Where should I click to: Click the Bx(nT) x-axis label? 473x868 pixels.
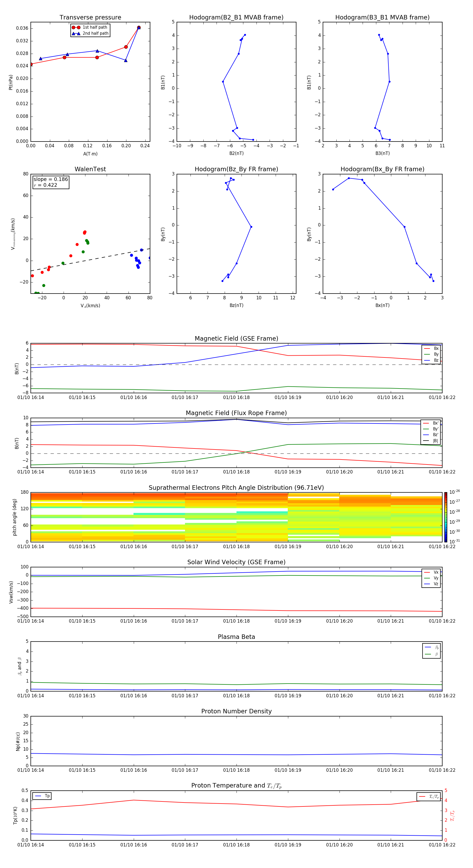[382, 306]
